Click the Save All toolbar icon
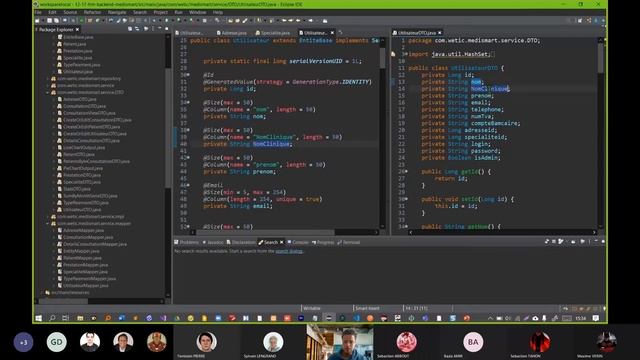640x360 pixels. click(x=56, y=20)
